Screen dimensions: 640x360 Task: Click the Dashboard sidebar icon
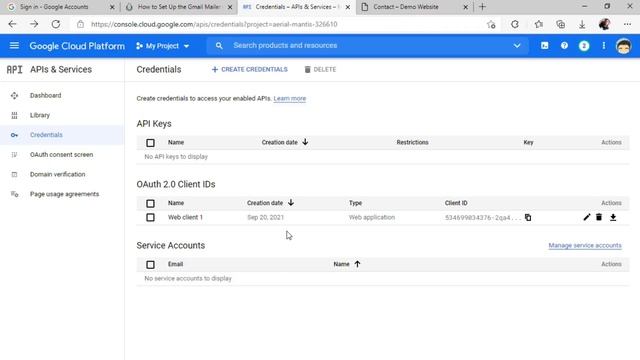click(14, 96)
